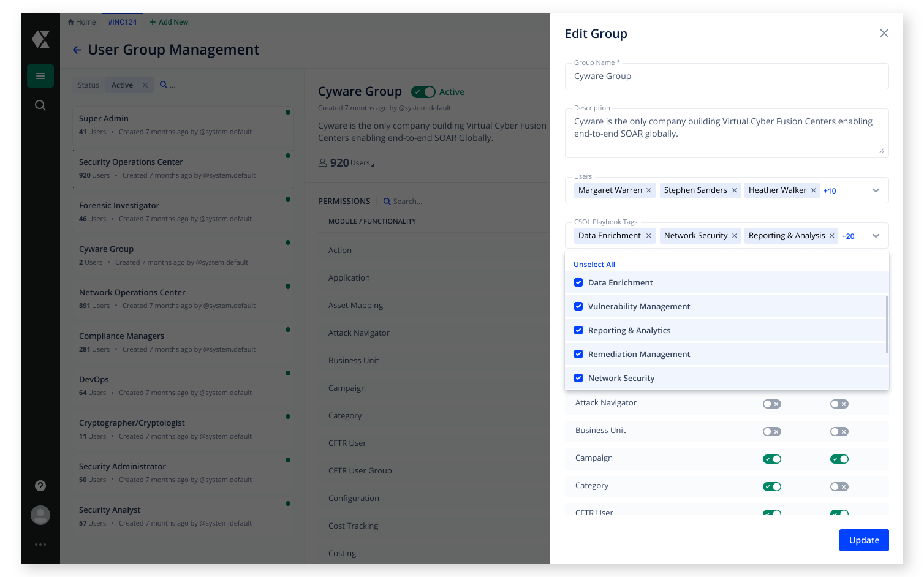Click Unselect All link
Image resolution: width=924 pixels, height=577 pixels.
[x=594, y=265]
